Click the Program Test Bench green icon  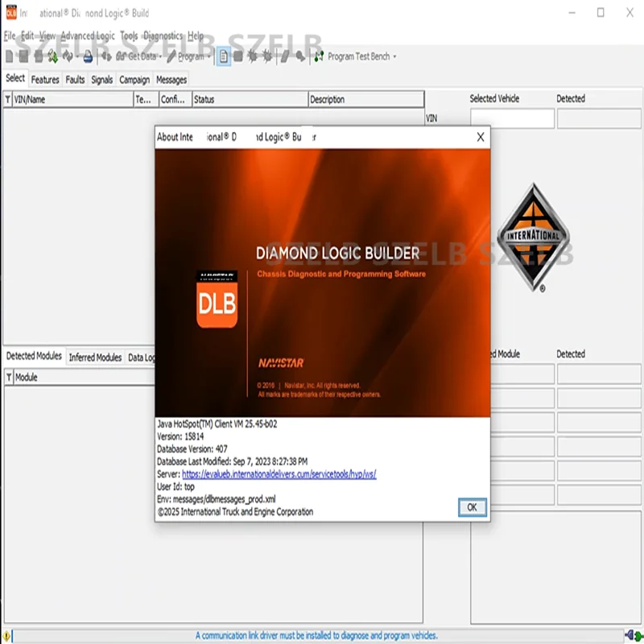[319, 56]
